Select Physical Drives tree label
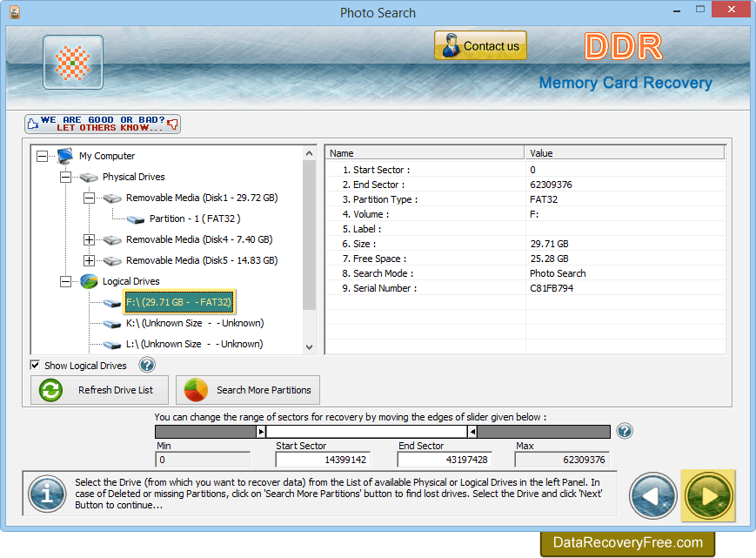 point(134,177)
